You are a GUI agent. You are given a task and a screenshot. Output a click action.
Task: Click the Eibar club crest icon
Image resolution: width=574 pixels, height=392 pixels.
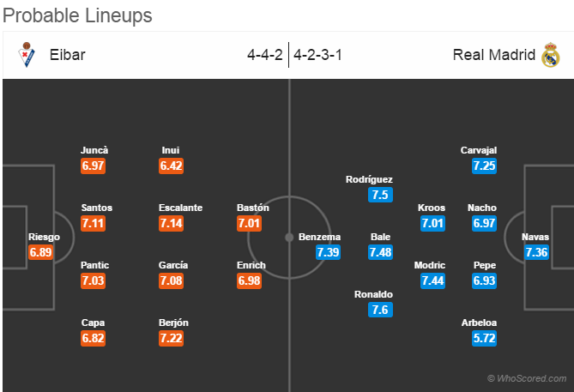(27, 55)
